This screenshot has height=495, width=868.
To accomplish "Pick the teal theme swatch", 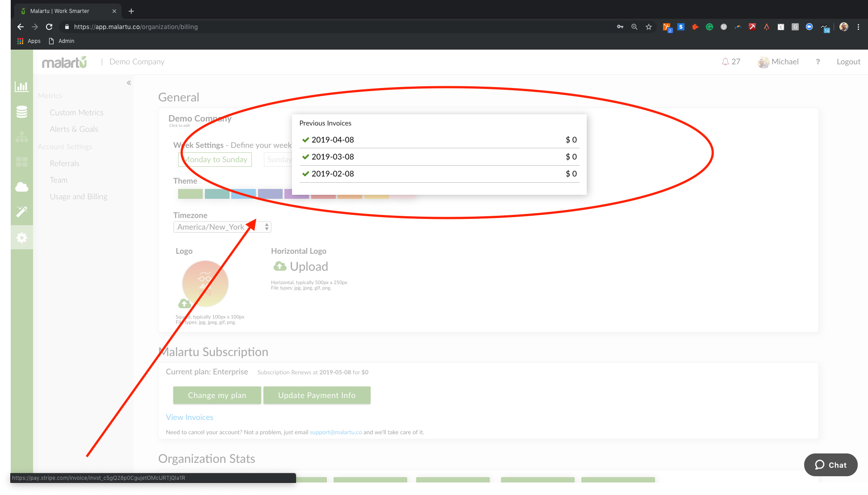I will (217, 194).
